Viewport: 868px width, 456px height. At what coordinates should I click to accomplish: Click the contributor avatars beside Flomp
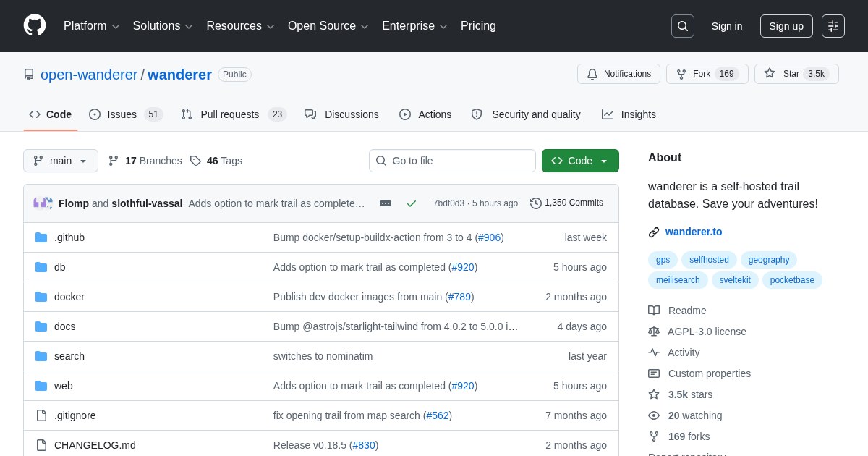pos(43,203)
